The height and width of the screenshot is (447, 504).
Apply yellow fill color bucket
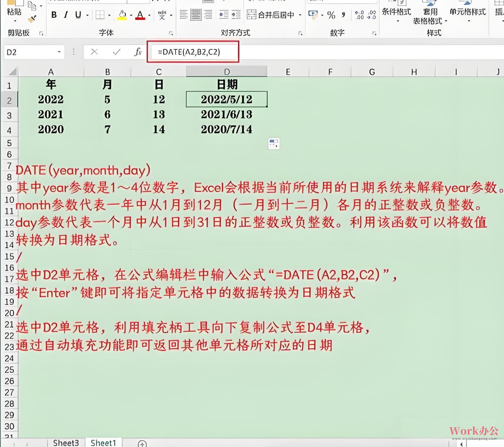click(122, 15)
